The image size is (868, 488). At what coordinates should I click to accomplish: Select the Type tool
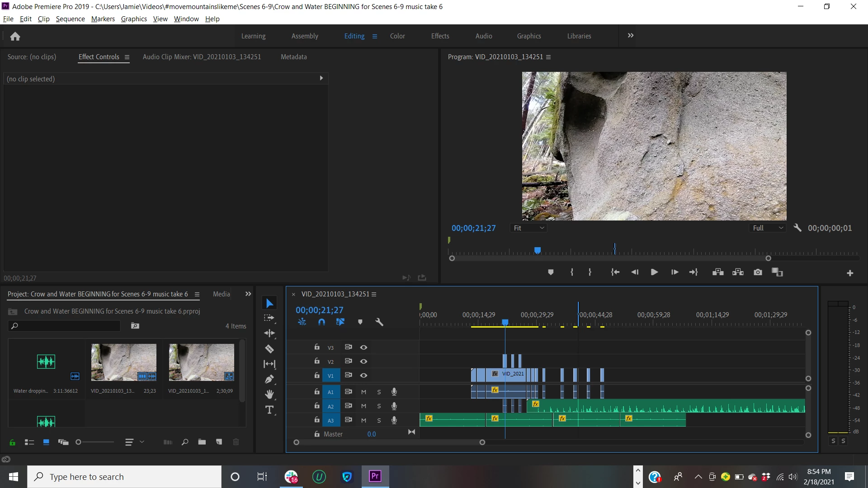point(269,410)
